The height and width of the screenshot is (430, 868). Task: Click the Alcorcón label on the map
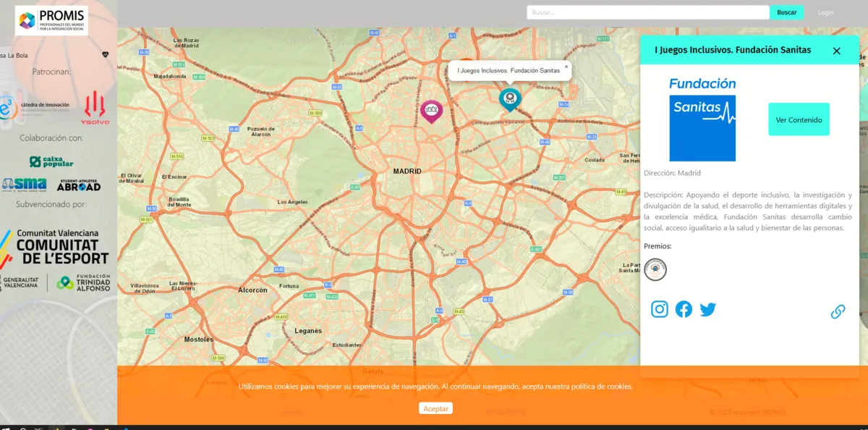(252, 290)
